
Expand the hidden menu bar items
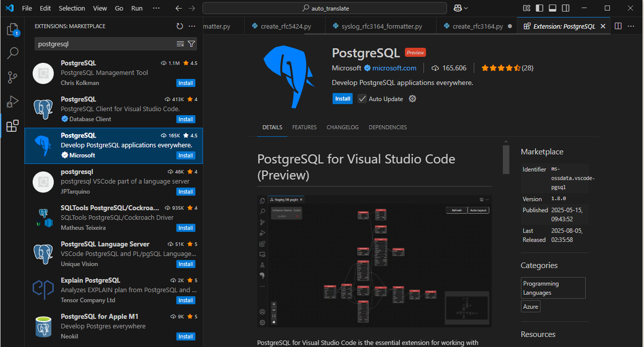click(x=156, y=8)
